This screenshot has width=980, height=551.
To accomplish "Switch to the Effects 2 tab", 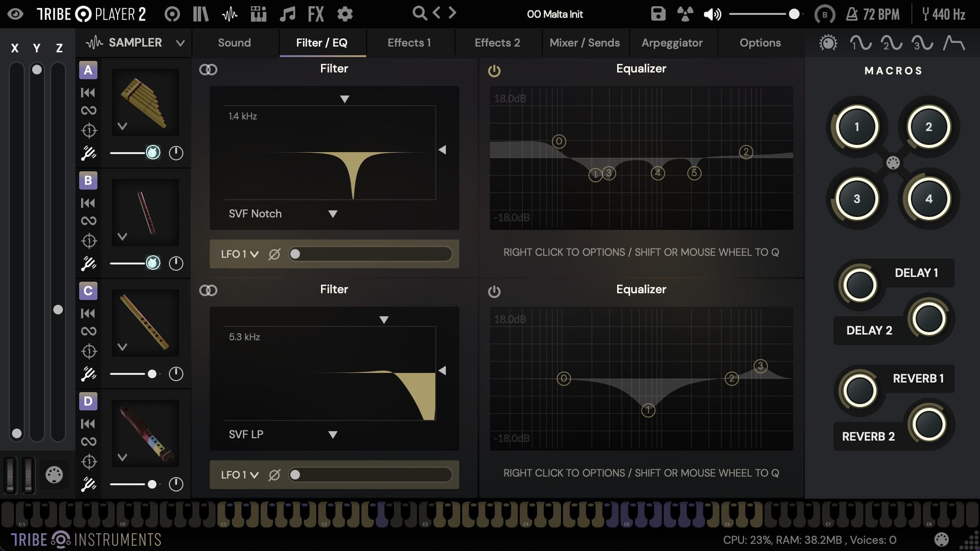I will [497, 42].
